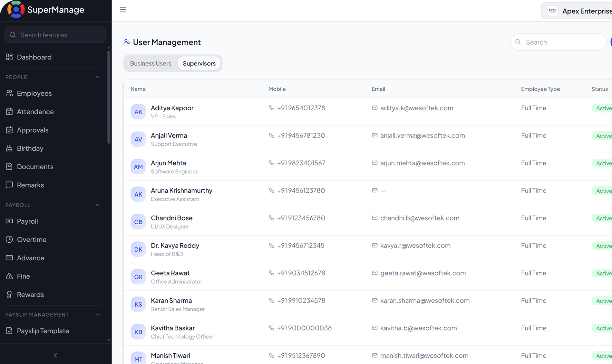This screenshot has height=364, width=612.
Task: Collapse the PAYROLL section
Action: (x=98, y=205)
